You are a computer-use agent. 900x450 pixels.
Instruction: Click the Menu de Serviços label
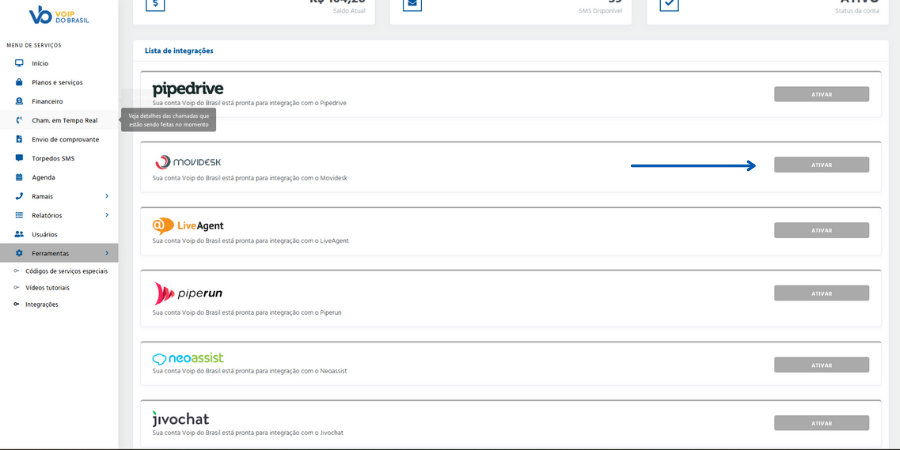click(34, 45)
